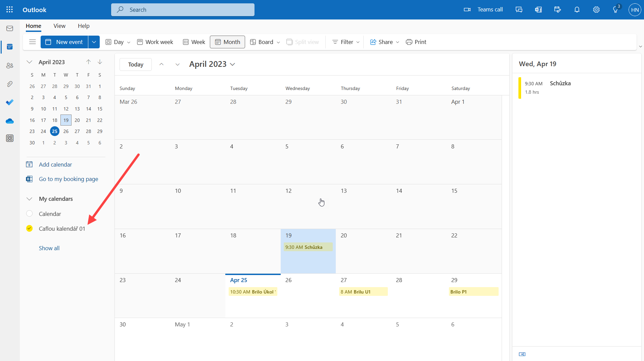The image size is (644, 361).
Task: Click the notifications bell icon
Action: [x=577, y=10]
